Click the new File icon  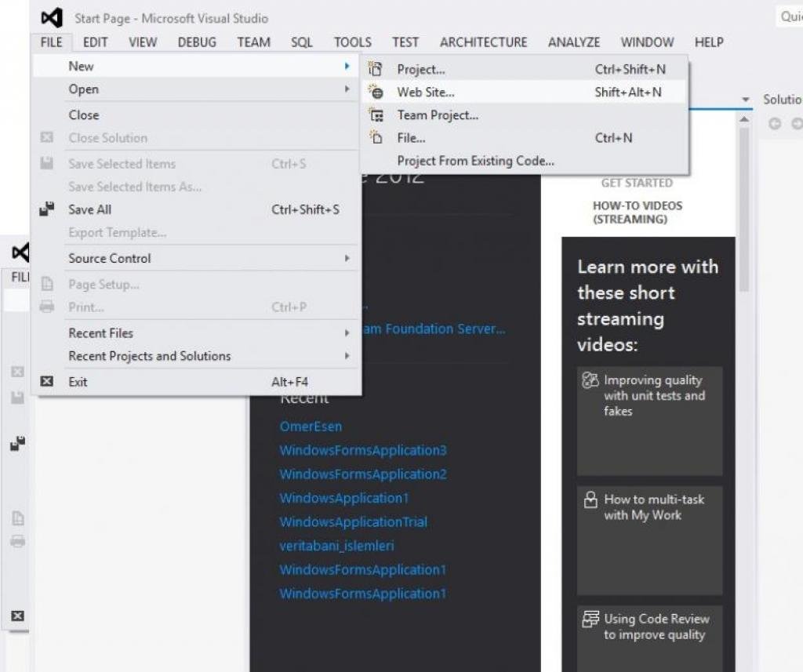376,137
